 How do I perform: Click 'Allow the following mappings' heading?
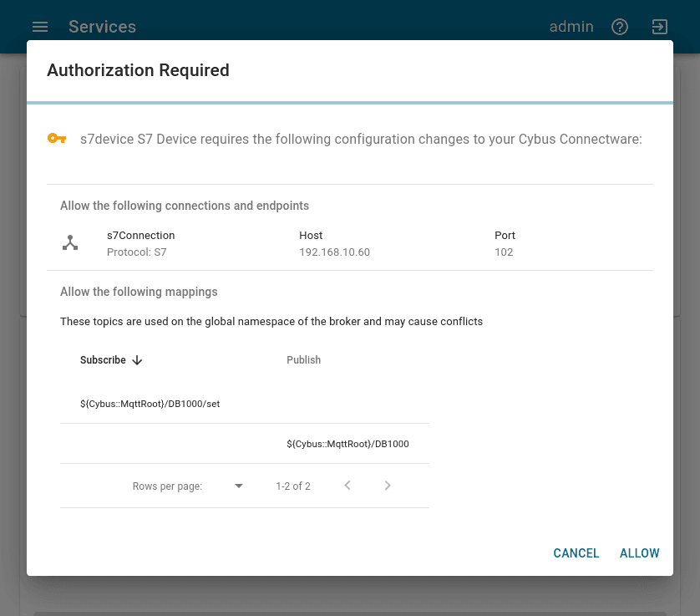pos(139,292)
